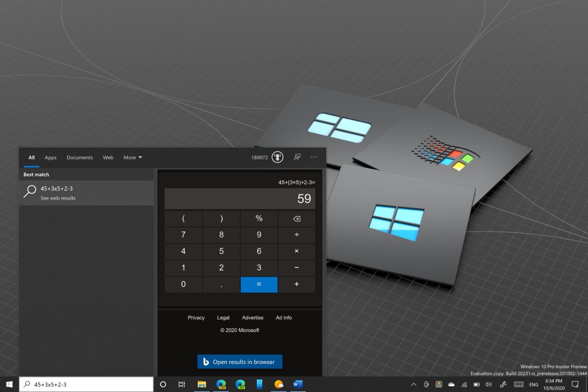Click the 0 key on the calculator
Screen dimensions: 588x392
(183, 284)
